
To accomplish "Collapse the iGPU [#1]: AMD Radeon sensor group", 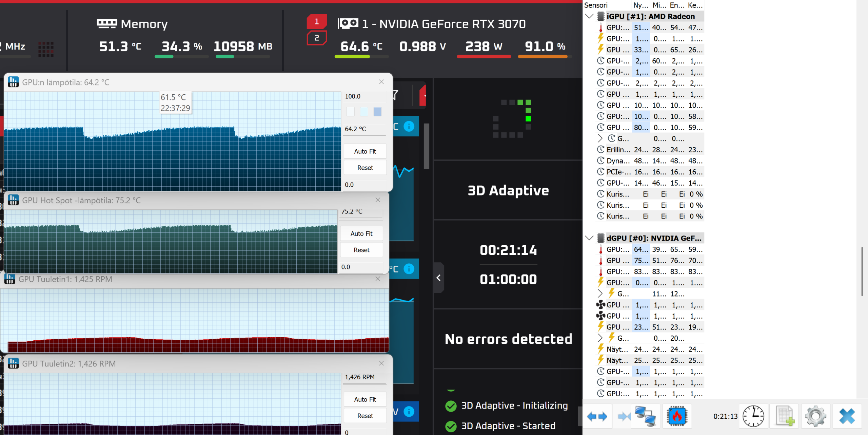I will coord(589,16).
